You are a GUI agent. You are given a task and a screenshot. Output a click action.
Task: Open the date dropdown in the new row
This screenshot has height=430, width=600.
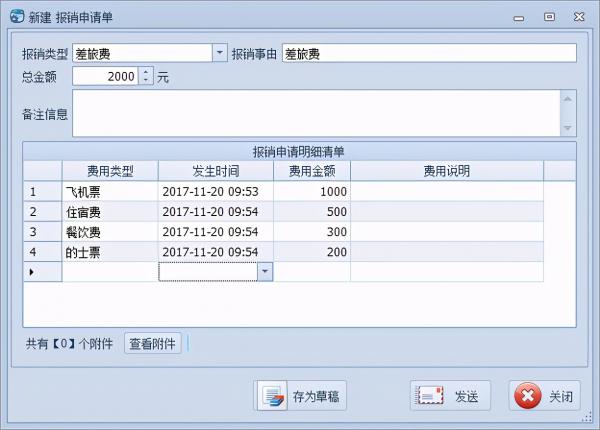(265, 272)
